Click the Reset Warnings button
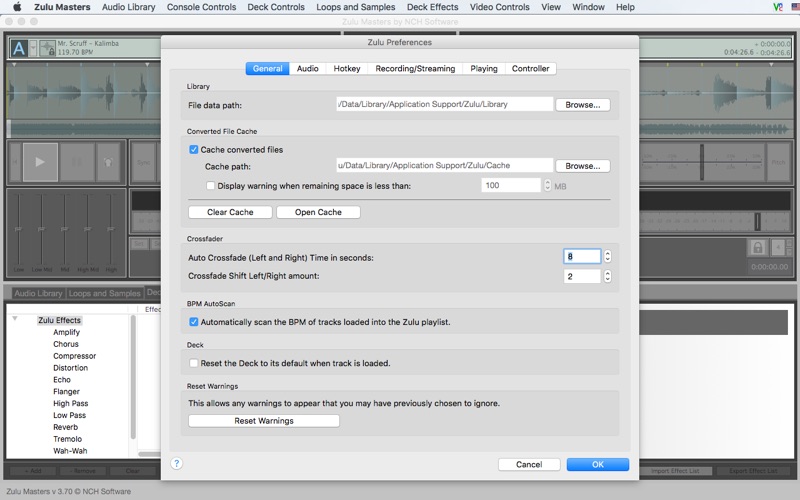This screenshot has width=800, height=500. (264, 420)
